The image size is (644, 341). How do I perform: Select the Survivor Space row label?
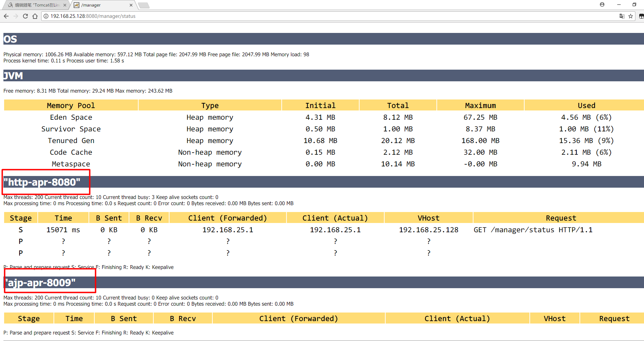point(71,129)
